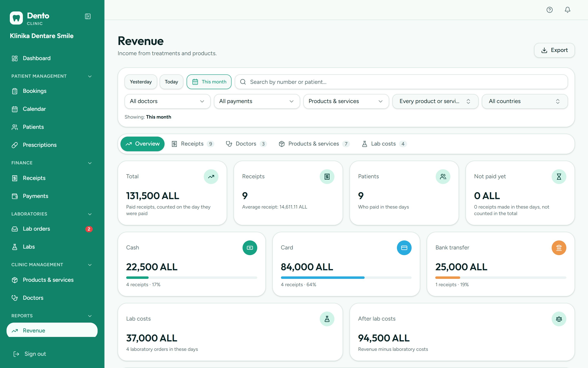Open the Every product or service selector
The image size is (588, 368).
coord(435,101)
